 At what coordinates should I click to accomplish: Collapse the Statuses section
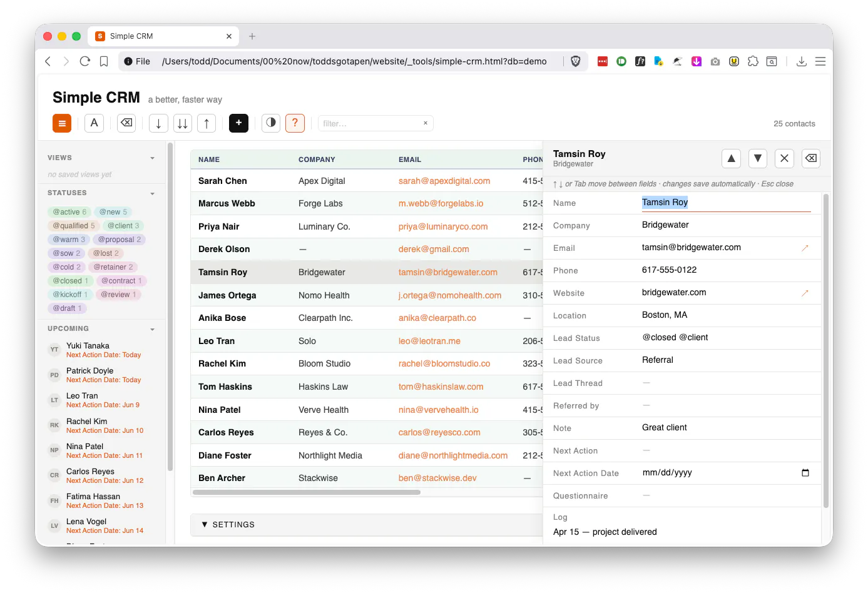[x=152, y=193]
